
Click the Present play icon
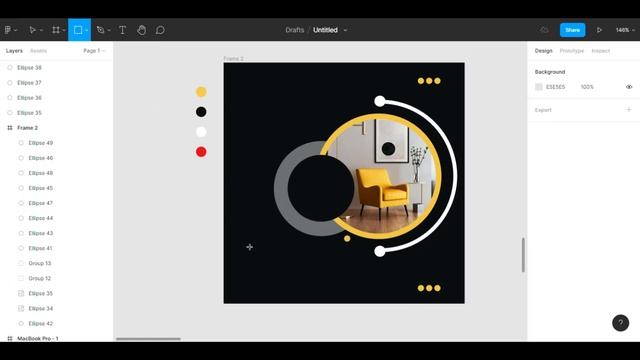(x=599, y=30)
